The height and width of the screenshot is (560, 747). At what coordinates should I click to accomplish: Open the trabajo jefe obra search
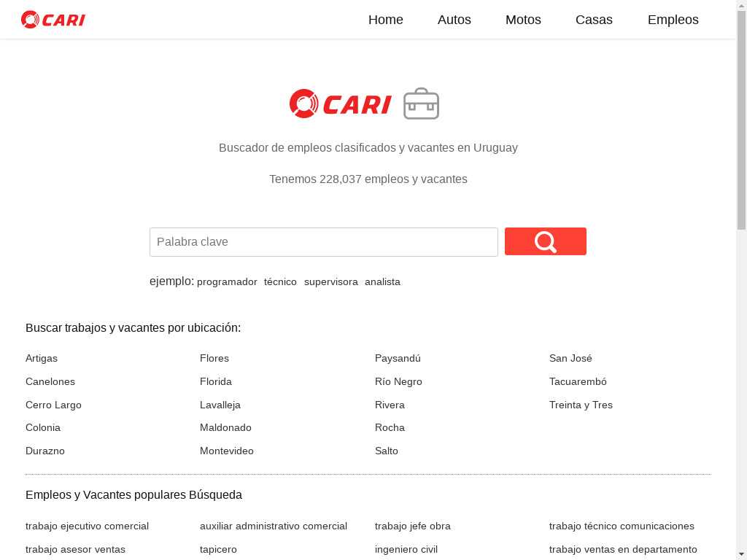coord(413,526)
